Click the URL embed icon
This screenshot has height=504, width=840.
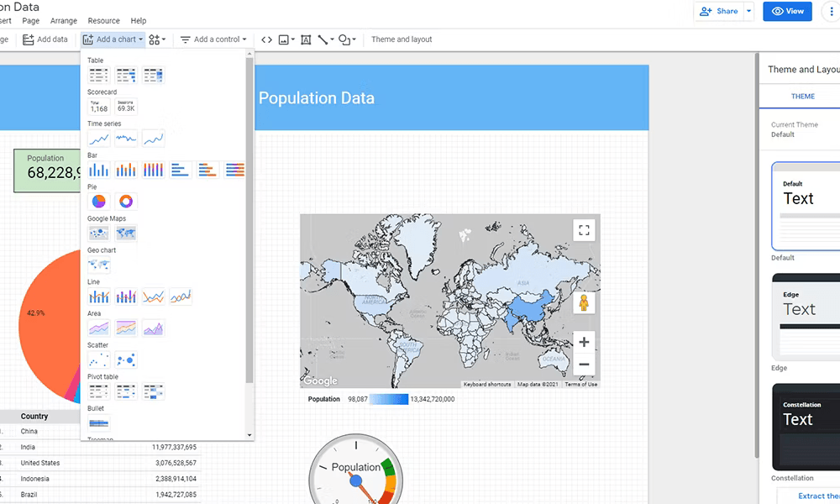pos(266,39)
